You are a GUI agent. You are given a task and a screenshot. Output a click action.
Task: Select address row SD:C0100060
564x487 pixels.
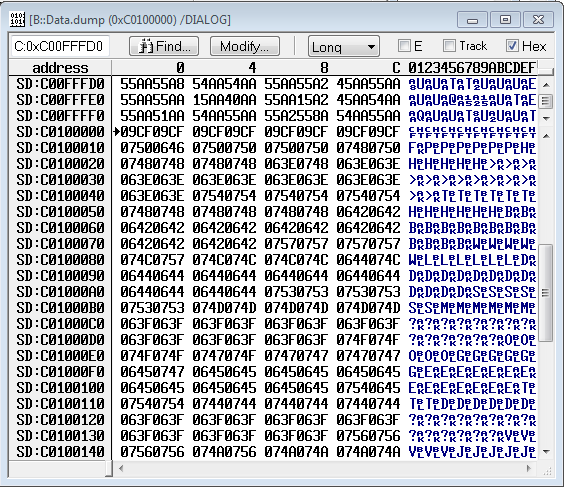60,228
